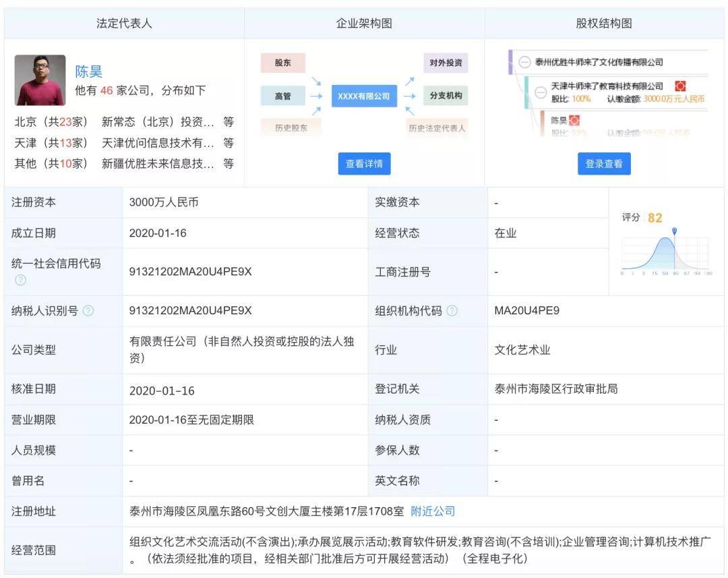Screen dimensions: 728x578
Task: Click the 注册资本 label
Action: pos(34,202)
